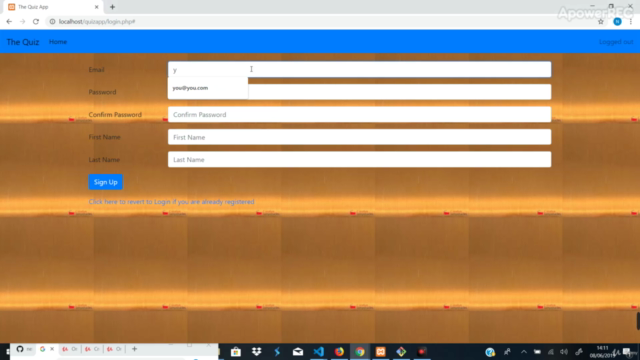Open Firefox from the taskbar
Image resolution: width=640 pixels, height=360 pixels.
click(x=339, y=351)
